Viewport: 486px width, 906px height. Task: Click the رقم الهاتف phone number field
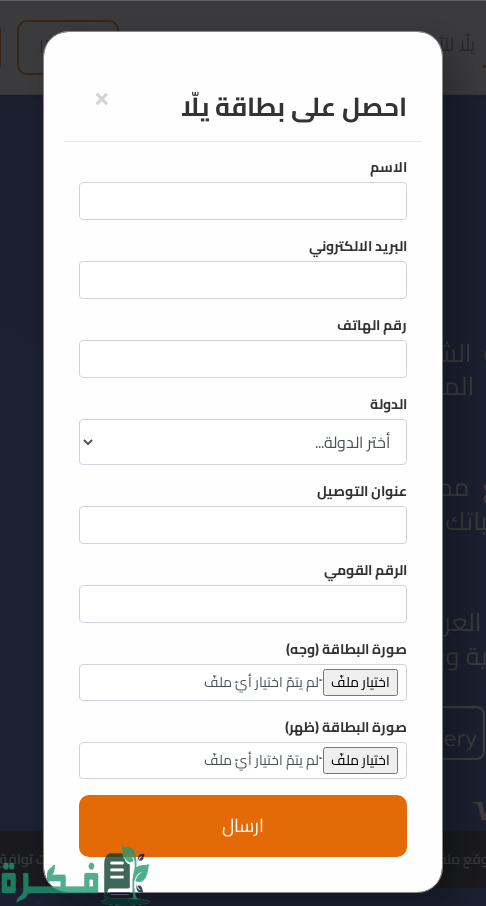243,359
